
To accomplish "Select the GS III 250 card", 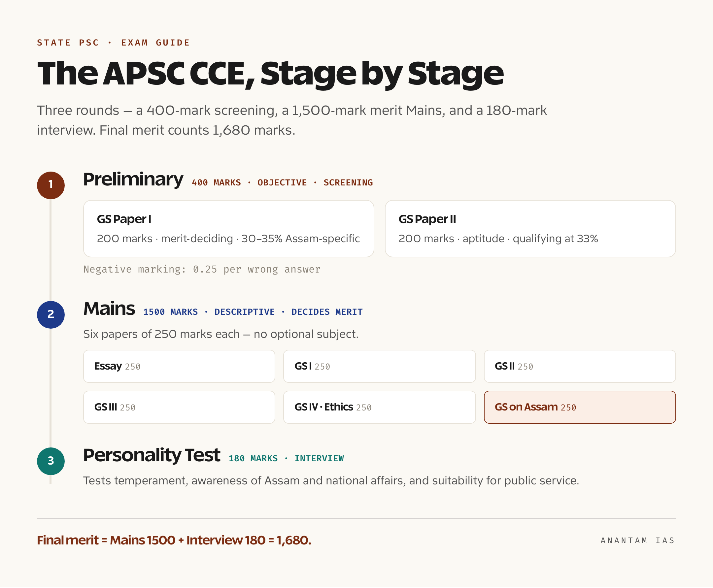I will [x=179, y=407].
